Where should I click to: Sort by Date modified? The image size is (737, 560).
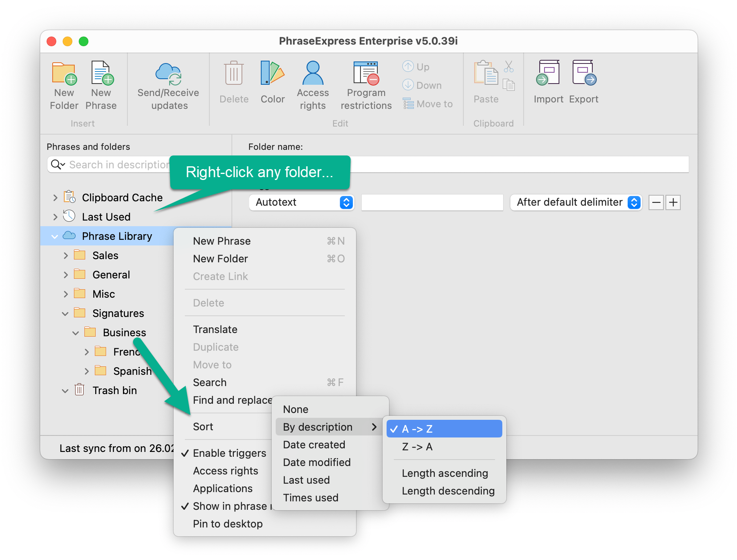[330, 462]
